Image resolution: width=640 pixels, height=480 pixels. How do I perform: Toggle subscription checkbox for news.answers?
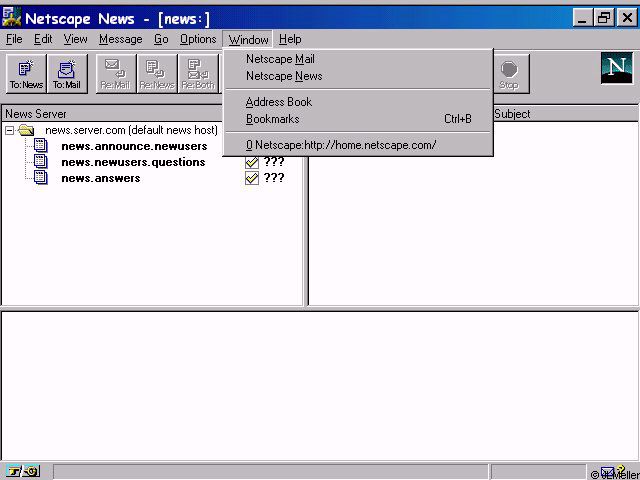[252, 178]
